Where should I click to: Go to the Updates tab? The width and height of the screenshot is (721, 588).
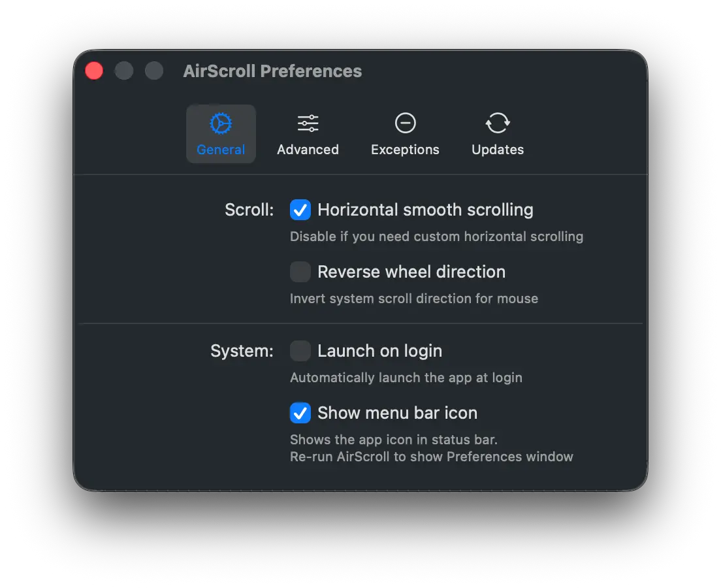pos(497,134)
